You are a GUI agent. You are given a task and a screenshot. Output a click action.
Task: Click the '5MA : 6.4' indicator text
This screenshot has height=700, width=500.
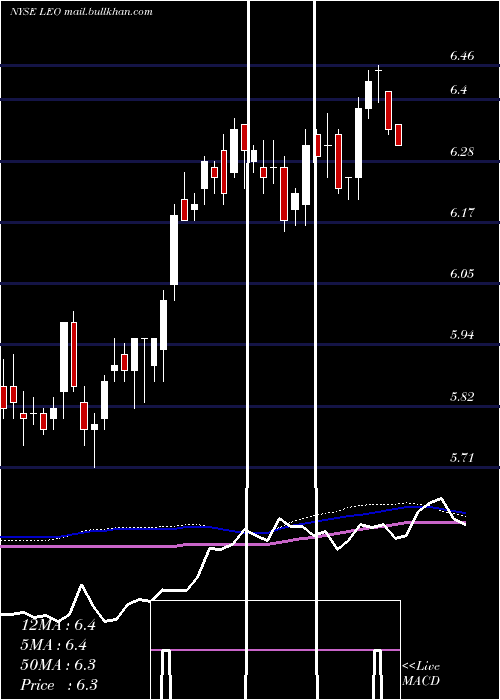tap(54, 645)
